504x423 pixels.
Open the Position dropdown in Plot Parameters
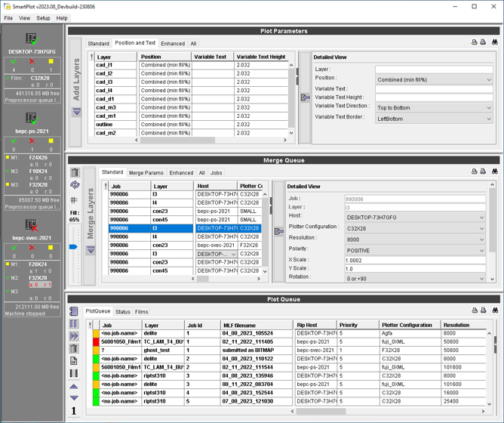tap(434, 79)
